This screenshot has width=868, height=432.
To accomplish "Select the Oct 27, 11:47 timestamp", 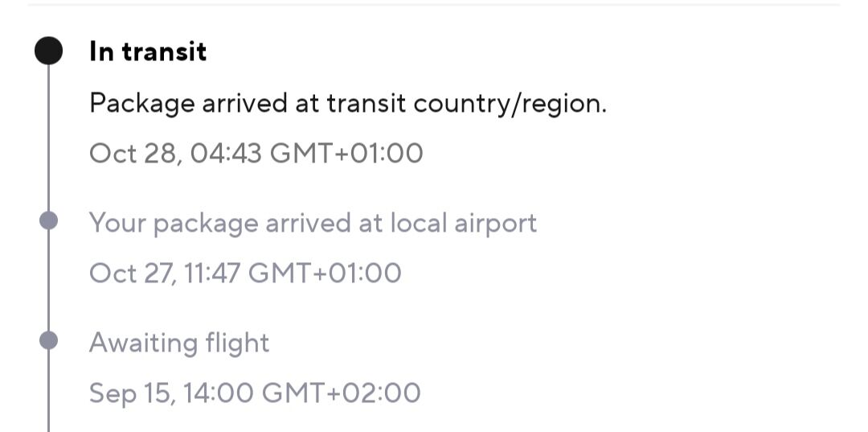I will point(244,274).
